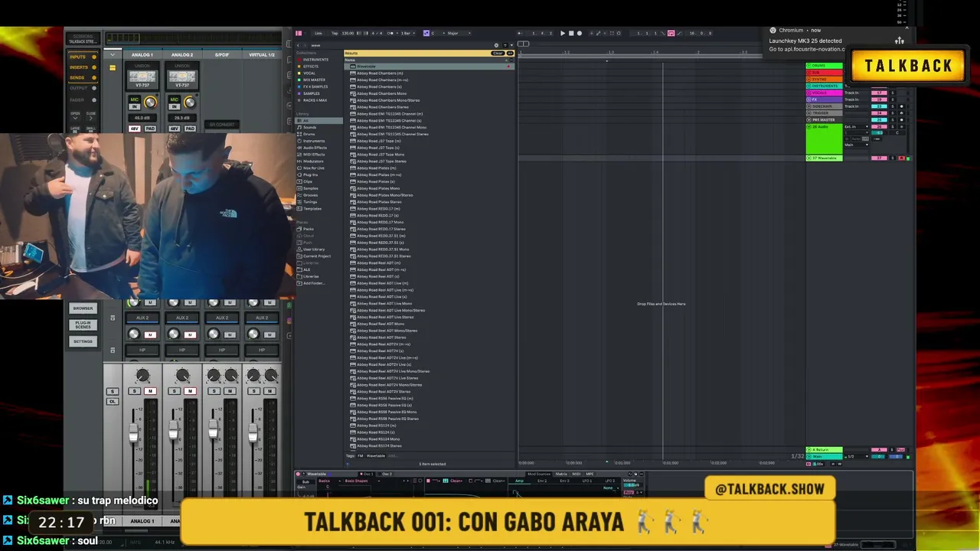
Task: Click the Drums icon in Library
Action: point(299,134)
